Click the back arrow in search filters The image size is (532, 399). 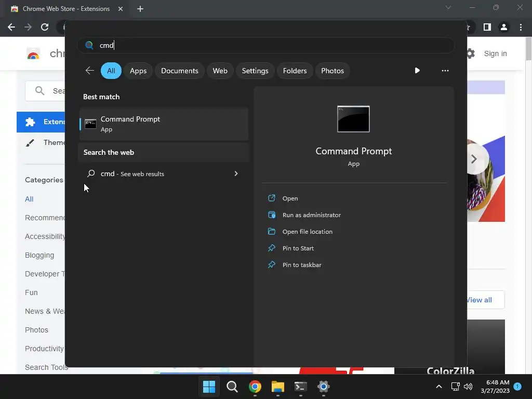[89, 71]
